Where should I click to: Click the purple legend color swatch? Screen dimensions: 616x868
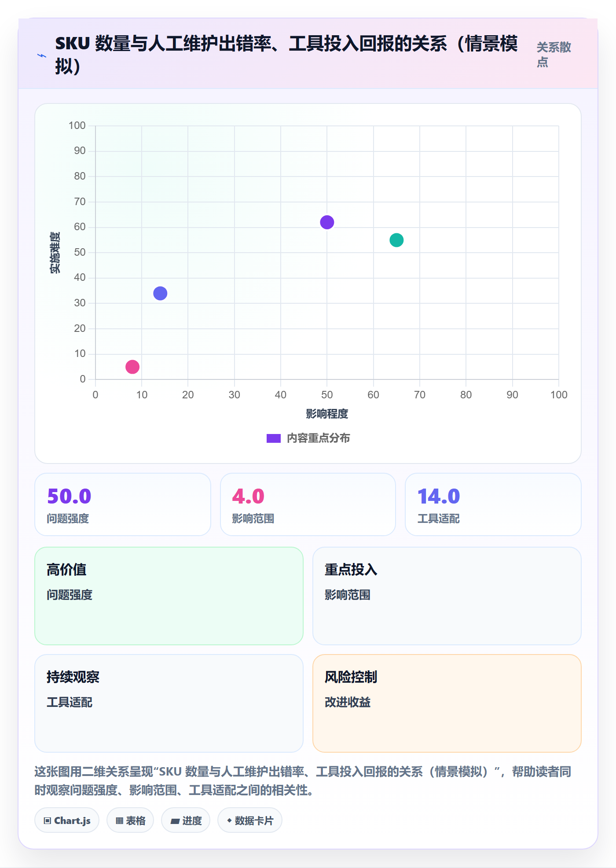point(274,438)
